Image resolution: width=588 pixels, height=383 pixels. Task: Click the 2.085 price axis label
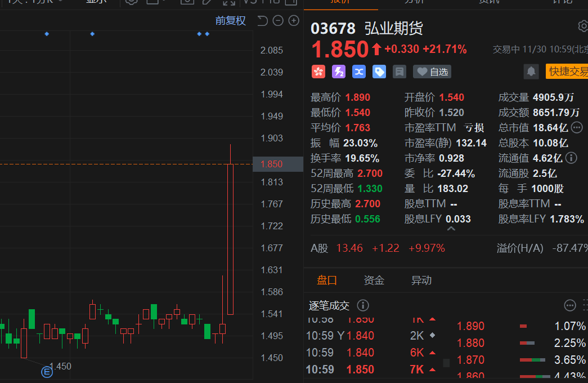click(x=272, y=50)
